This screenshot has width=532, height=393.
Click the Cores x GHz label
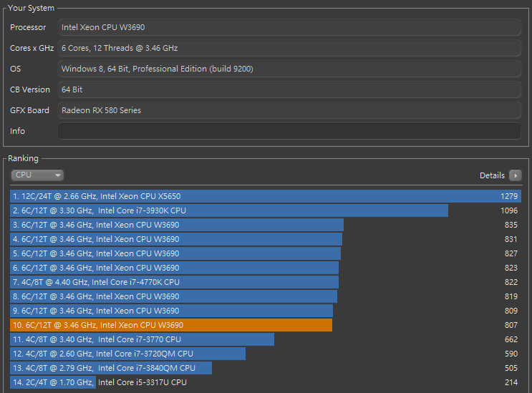(x=32, y=48)
